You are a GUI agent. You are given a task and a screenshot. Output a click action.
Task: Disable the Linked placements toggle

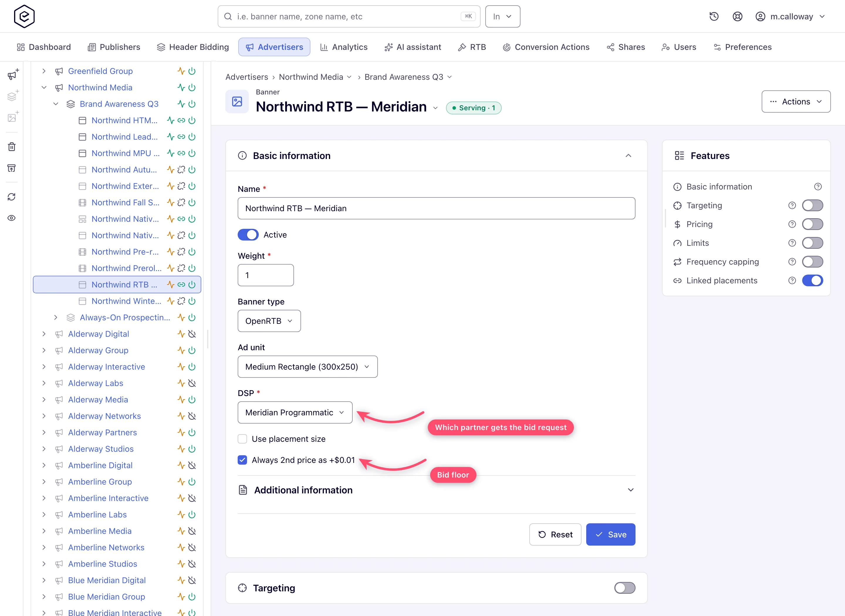(x=812, y=280)
